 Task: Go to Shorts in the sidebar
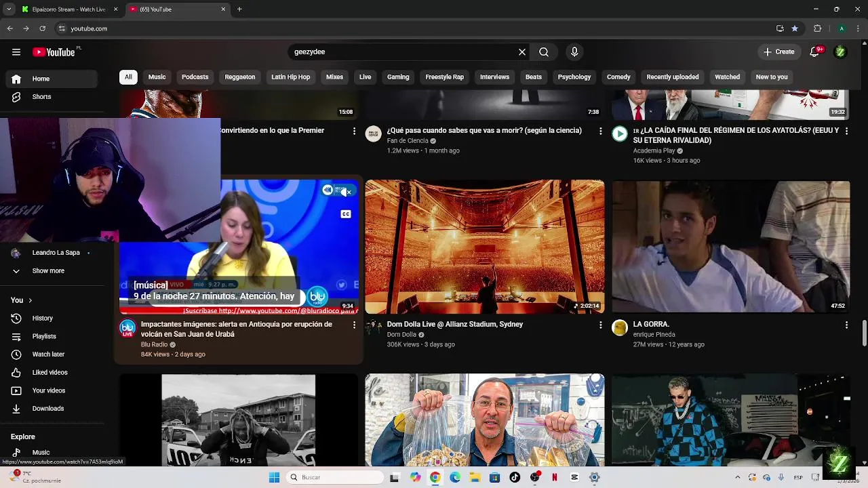[x=41, y=97]
